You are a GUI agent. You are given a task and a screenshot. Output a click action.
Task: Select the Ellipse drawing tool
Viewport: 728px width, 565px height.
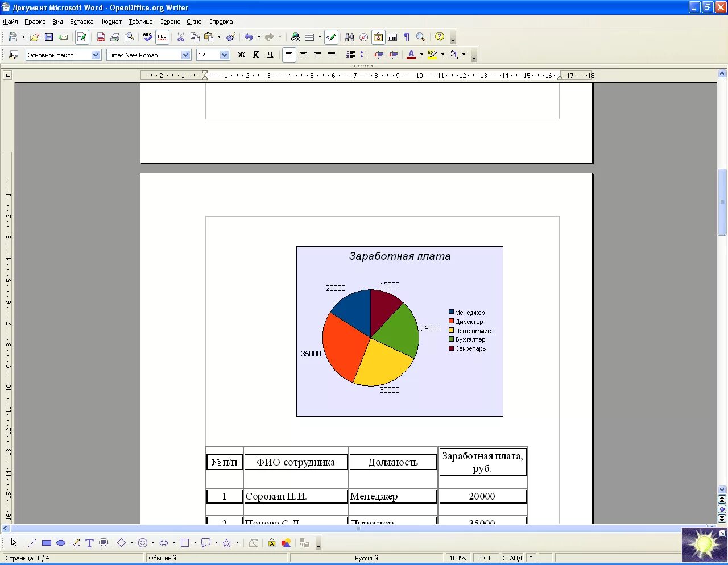[x=61, y=543]
